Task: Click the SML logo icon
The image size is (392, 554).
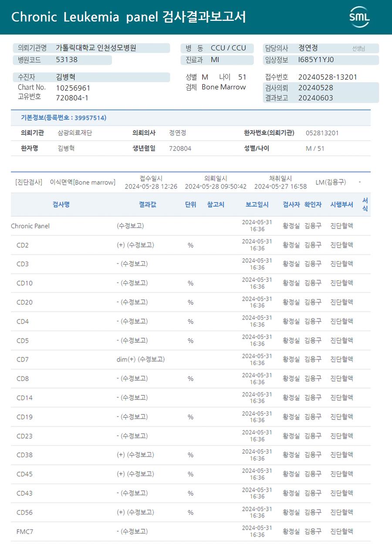Action: pyautogui.click(x=359, y=17)
